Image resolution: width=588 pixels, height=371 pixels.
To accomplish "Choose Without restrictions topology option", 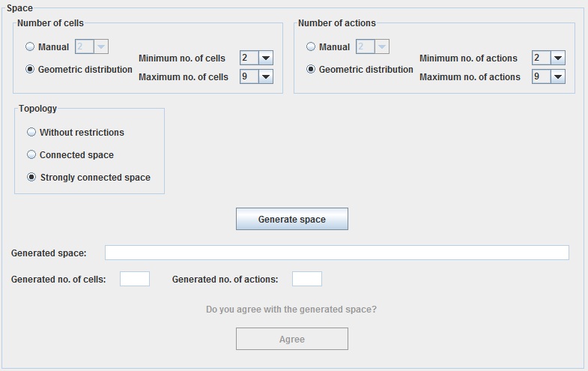I will (31, 132).
